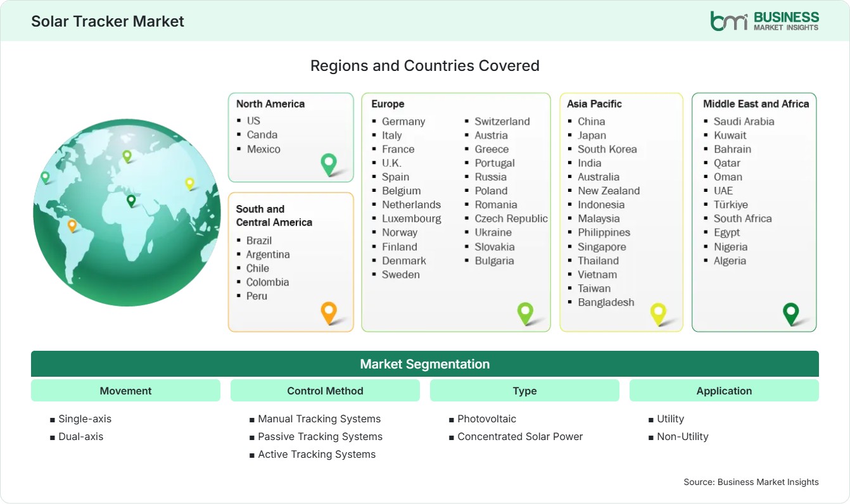The image size is (850, 504).
Task: Click Argentina in the country list
Action: pos(268,254)
